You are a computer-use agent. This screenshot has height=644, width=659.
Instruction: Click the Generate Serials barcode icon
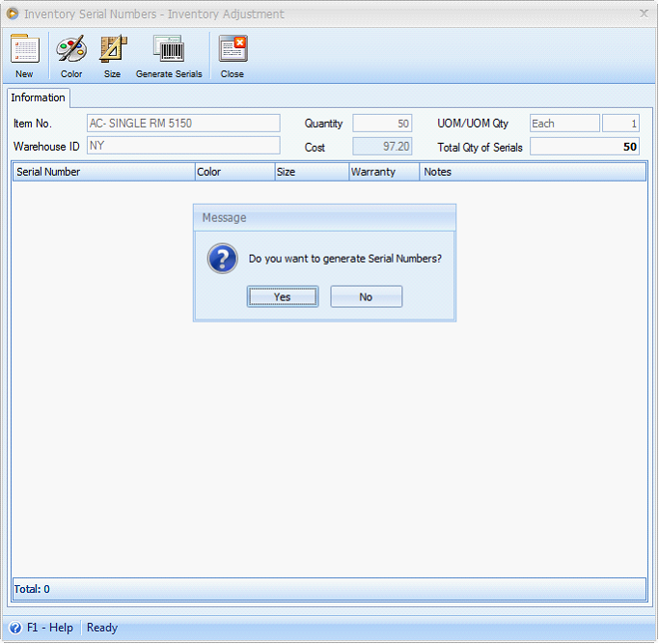(169, 49)
